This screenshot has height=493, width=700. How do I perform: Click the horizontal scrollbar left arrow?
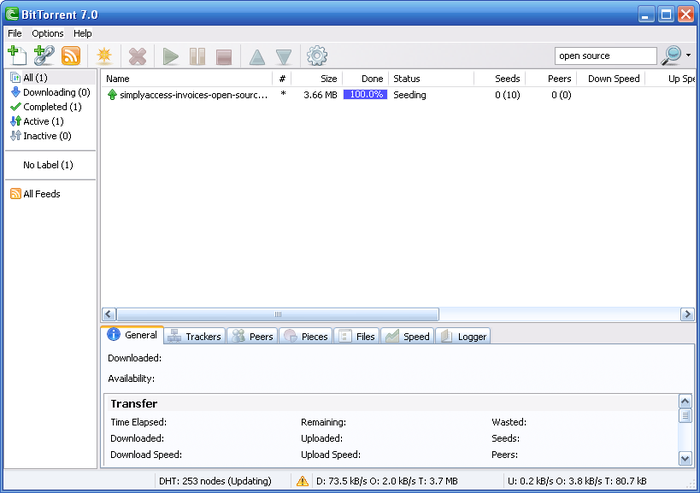tap(109, 314)
